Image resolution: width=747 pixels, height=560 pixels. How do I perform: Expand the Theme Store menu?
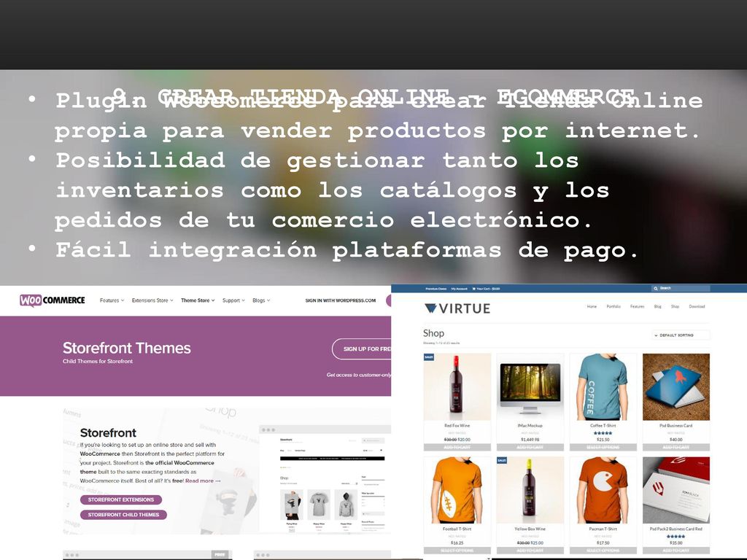pyautogui.click(x=198, y=300)
